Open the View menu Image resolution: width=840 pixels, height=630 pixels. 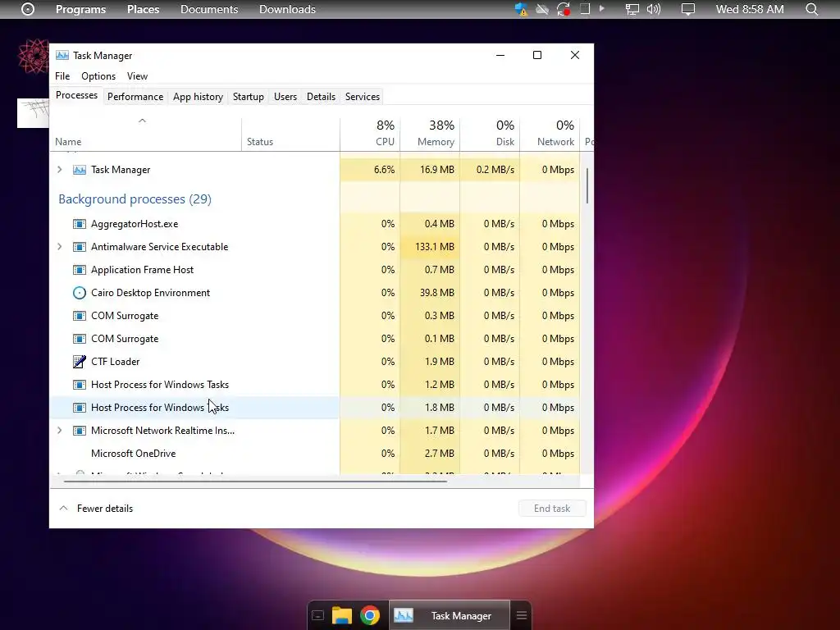[137, 76]
